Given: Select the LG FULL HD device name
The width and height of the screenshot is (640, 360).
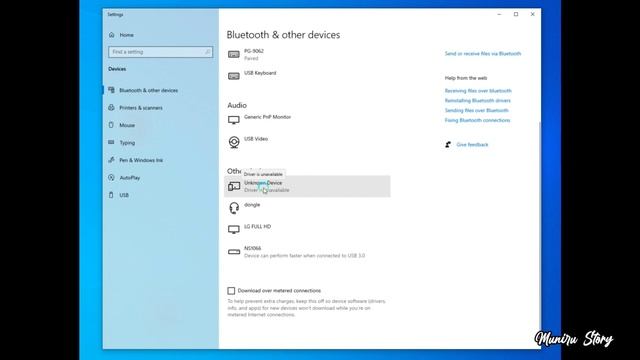Looking at the screenshot, I should [258, 227].
